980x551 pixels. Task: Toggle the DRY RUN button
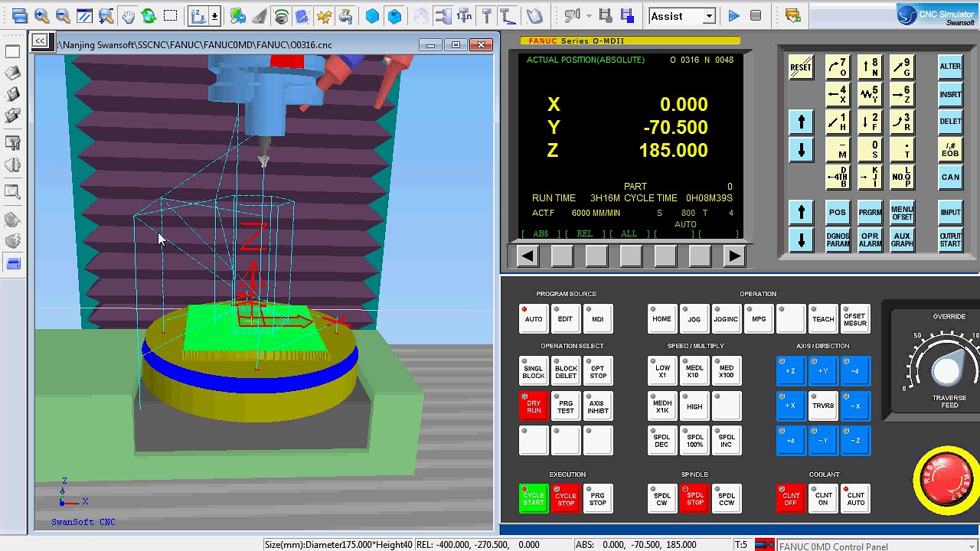[534, 406]
